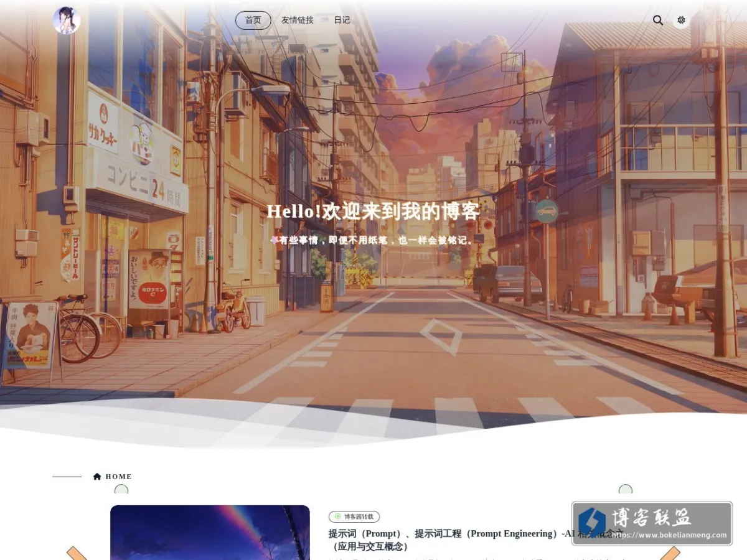Open the 友情链接 page
The image size is (747, 560).
coord(298,21)
